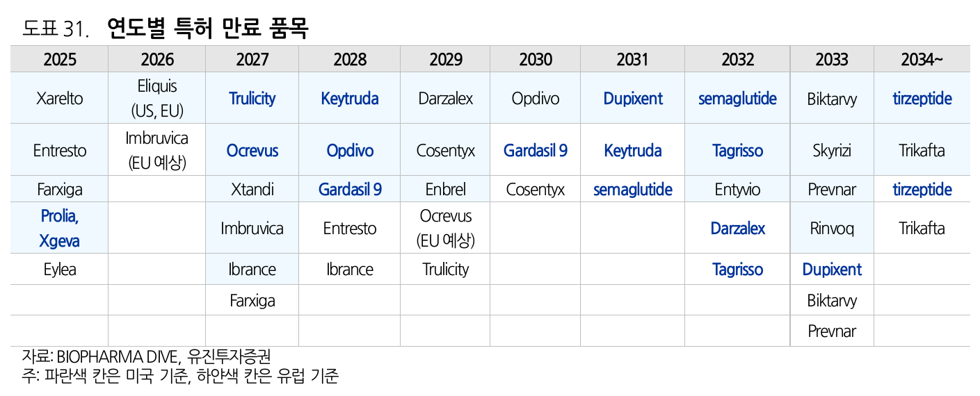This screenshot has height=396, width=980.
Task: Select Ocrevus (EU 예상) in the 2029 column
Action: pyautogui.click(x=445, y=229)
